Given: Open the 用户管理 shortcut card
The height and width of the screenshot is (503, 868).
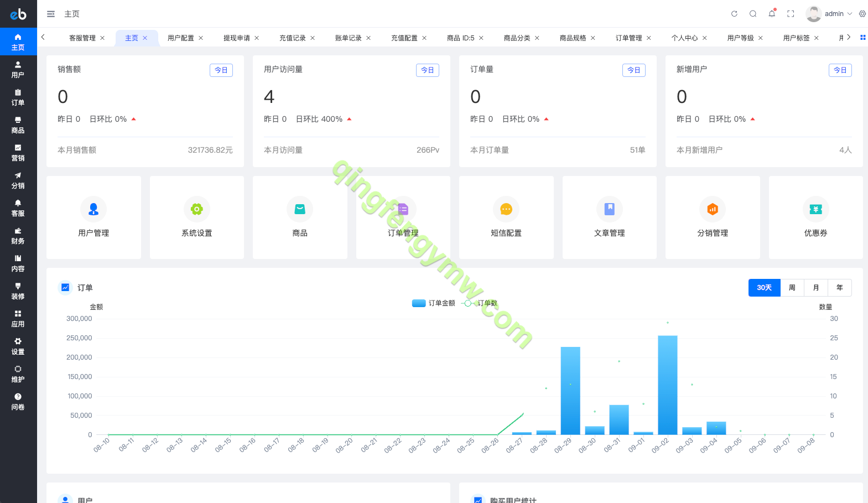Looking at the screenshot, I should point(93,217).
